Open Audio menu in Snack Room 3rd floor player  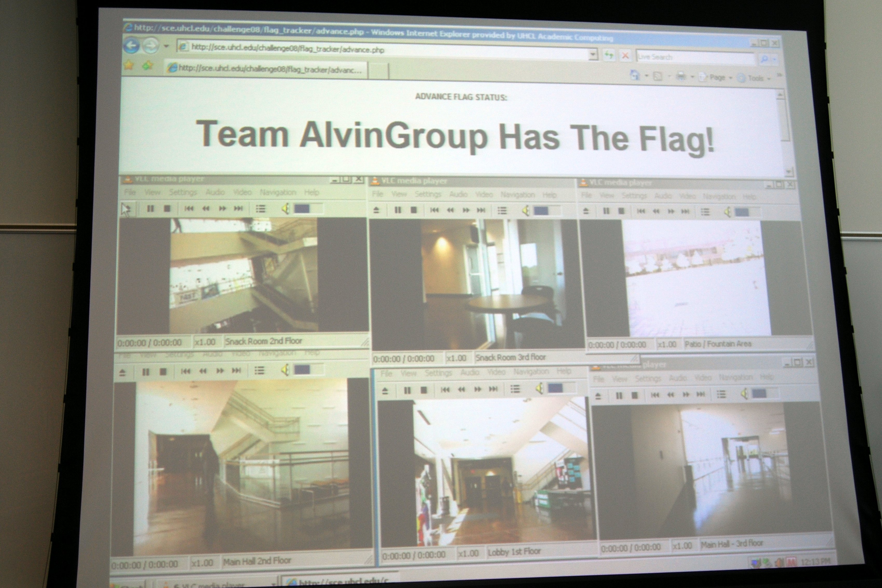[459, 194]
